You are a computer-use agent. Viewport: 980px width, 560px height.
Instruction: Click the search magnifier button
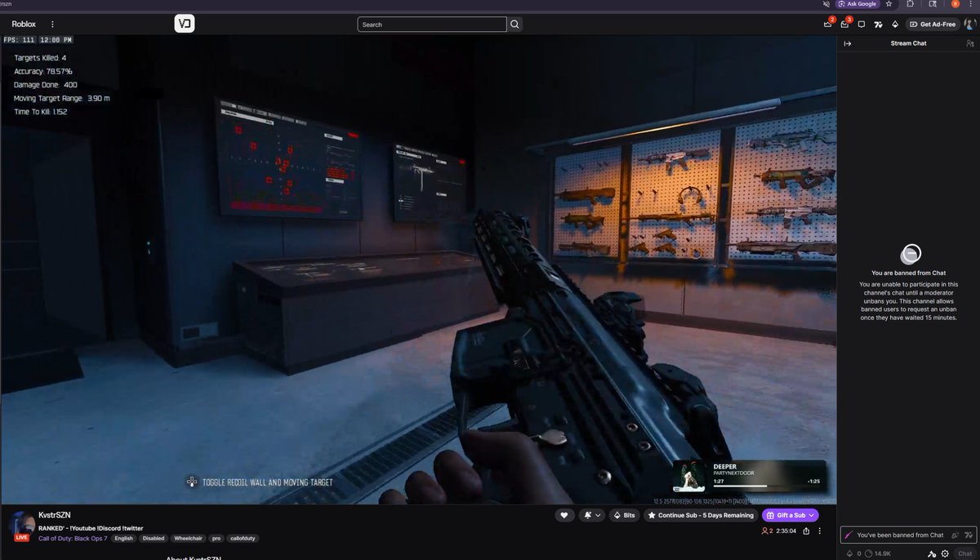point(514,24)
